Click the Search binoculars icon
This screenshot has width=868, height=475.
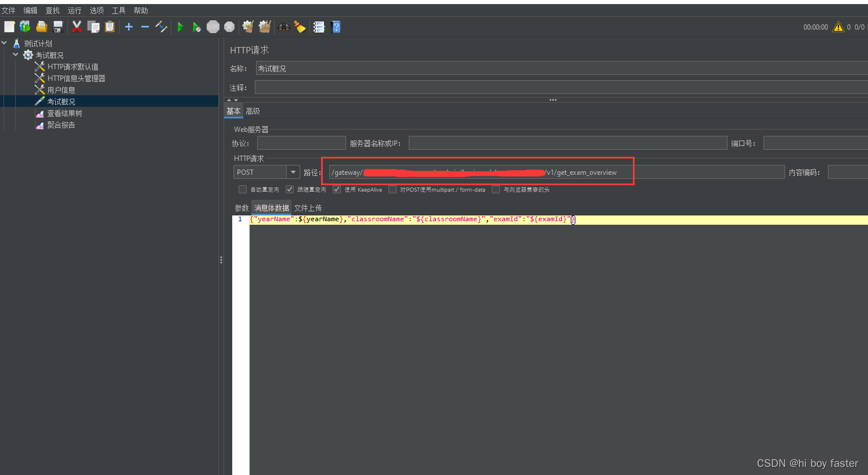coord(284,27)
